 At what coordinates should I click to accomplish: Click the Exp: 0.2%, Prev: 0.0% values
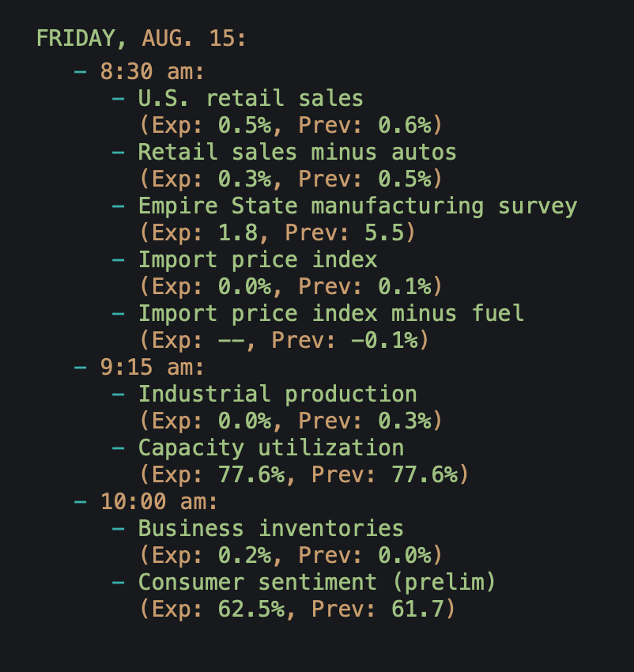pyautogui.click(x=291, y=556)
